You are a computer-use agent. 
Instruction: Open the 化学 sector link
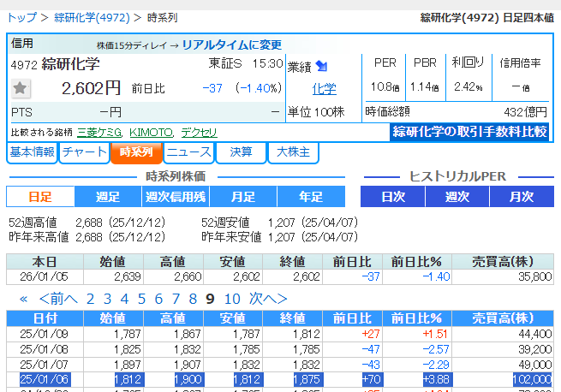[x=324, y=88]
